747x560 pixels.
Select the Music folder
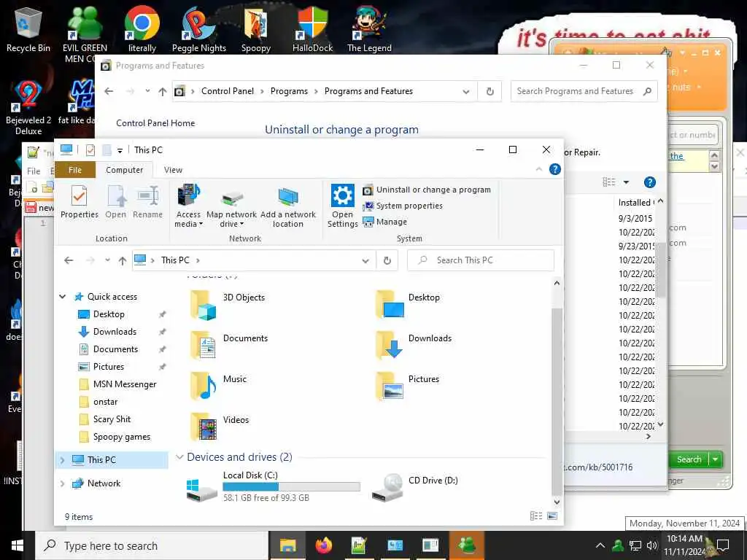click(219, 386)
